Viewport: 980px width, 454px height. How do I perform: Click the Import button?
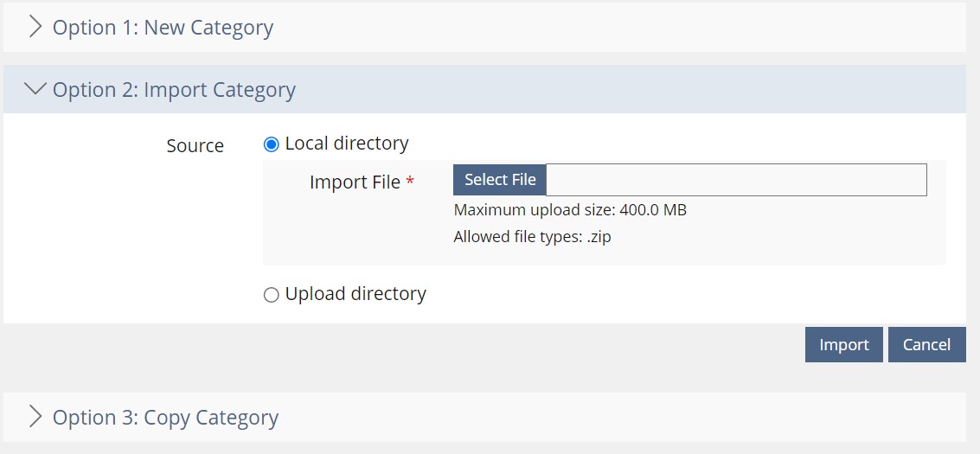pyautogui.click(x=843, y=344)
